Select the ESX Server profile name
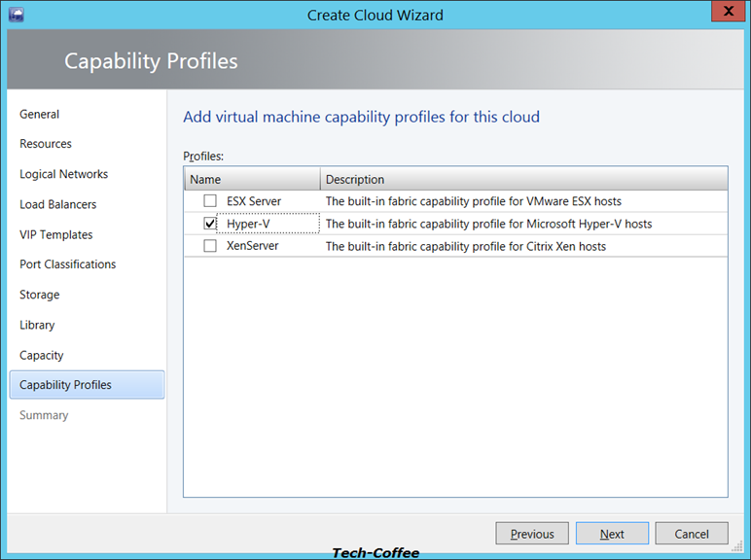Screen dimensions: 751x560 [254, 201]
